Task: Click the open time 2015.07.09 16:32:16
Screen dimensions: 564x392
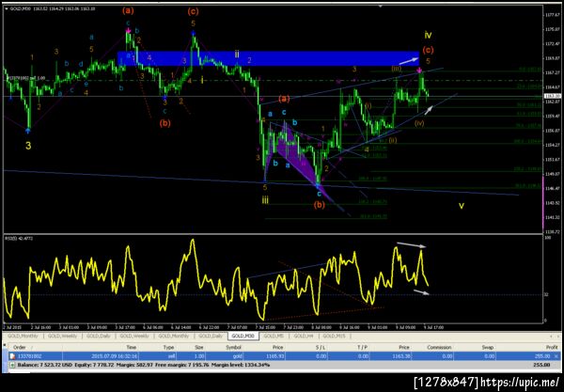Action: (x=114, y=356)
